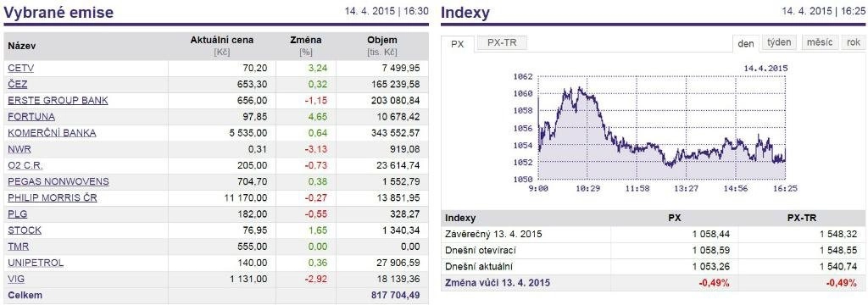Open KOMERČNÍ BANKA stock details
Viewport: 868px width, 305px height.
tap(52, 133)
